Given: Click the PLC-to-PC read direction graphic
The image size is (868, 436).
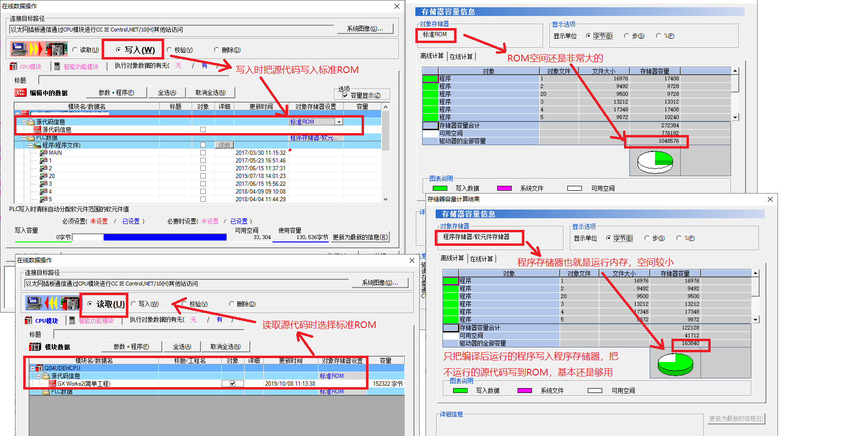Looking at the screenshot, I should [x=52, y=303].
